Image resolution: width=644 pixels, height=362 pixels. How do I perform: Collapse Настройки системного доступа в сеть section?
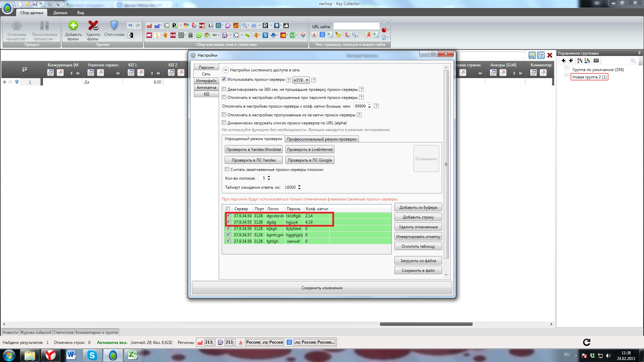225,70
